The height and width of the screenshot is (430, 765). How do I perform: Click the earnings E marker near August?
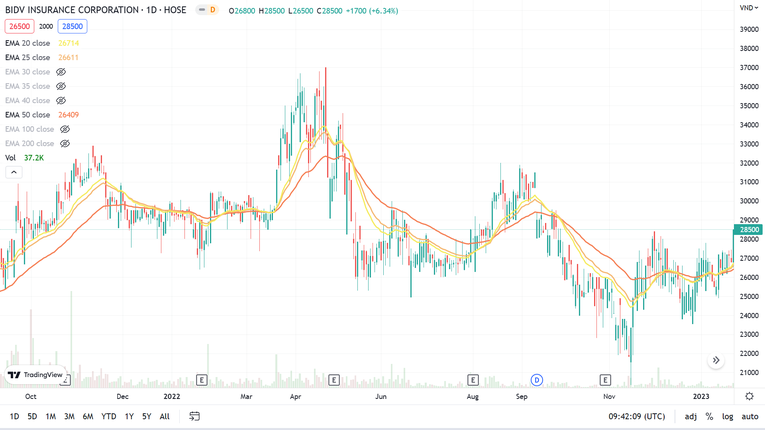pos(473,380)
